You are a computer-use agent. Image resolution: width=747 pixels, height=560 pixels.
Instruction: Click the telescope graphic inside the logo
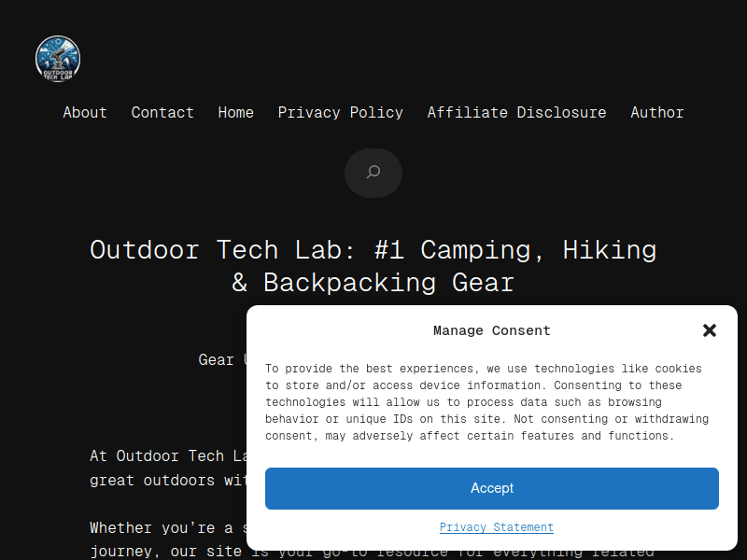point(57,54)
